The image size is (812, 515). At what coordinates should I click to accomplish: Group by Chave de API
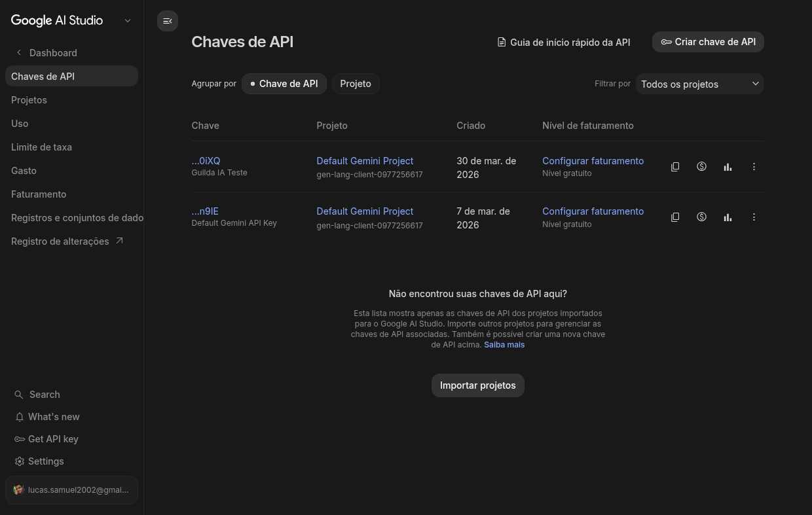[x=284, y=84]
